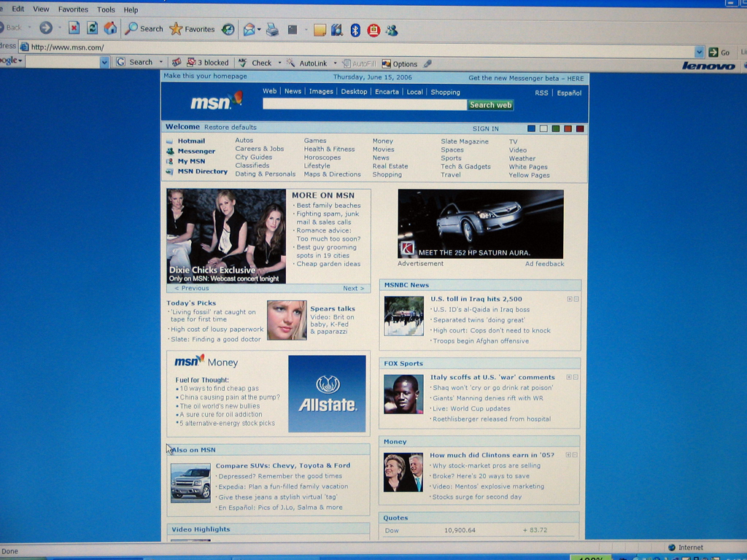The width and height of the screenshot is (747, 560).
Task: Open the Tools menu
Action: [106, 9]
